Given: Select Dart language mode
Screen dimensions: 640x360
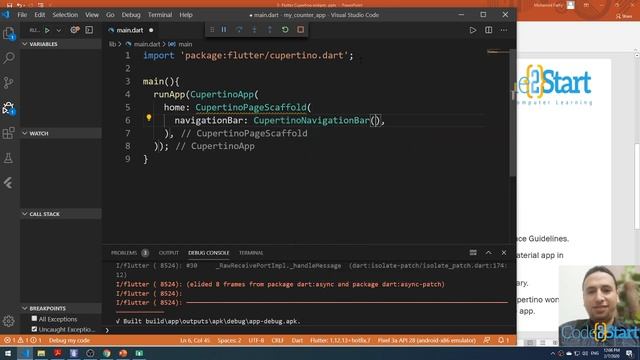Looking at the screenshot, I should tap(297, 340).
